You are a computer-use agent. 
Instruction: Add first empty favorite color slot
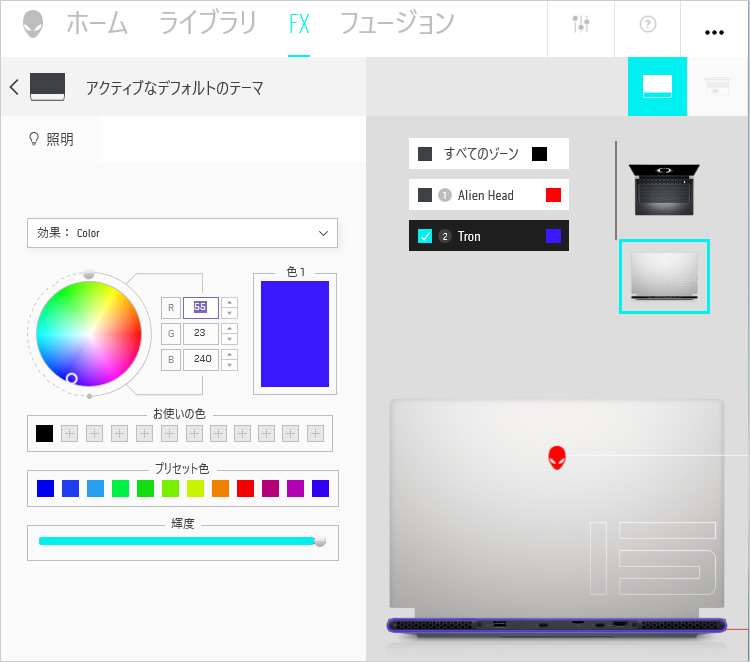(69, 433)
